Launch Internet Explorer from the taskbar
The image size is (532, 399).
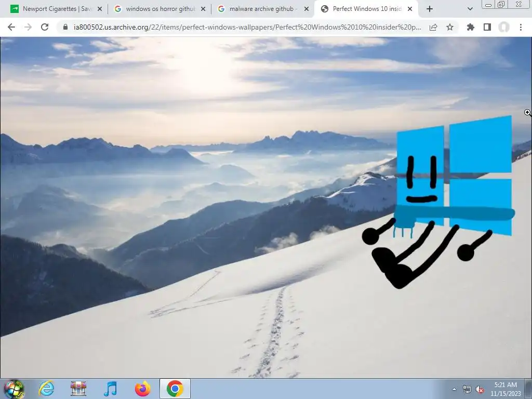point(46,389)
